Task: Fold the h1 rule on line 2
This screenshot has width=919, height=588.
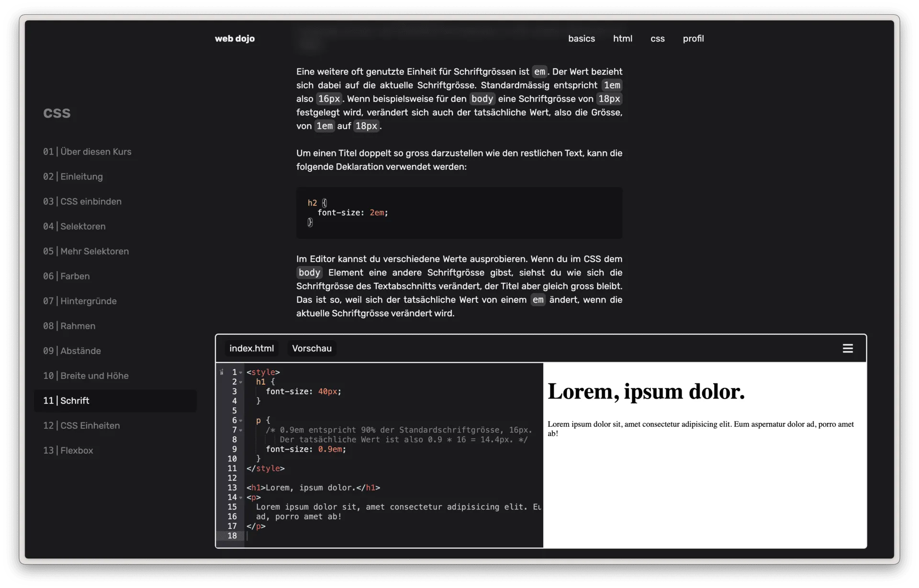Action: pos(241,382)
